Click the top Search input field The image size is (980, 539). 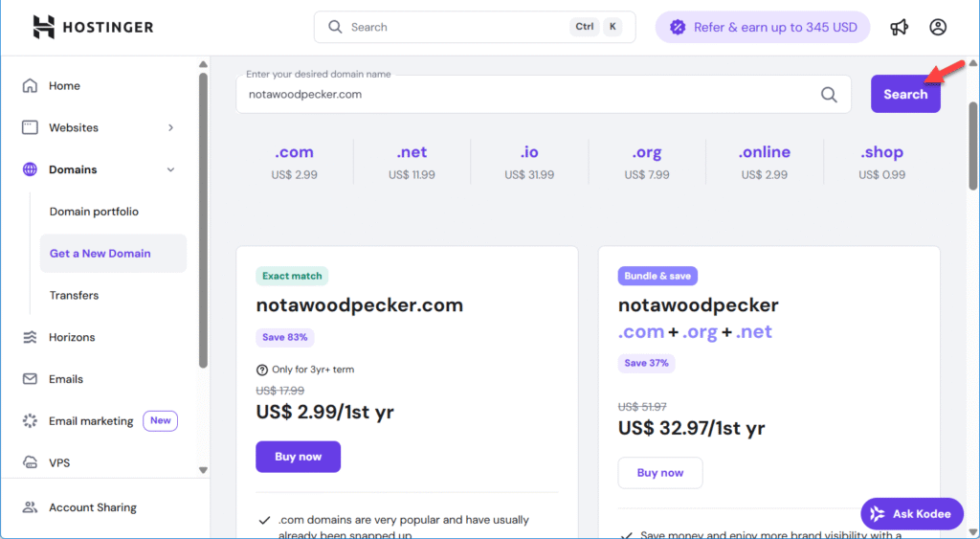pyautogui.click(x=475, y=27)
